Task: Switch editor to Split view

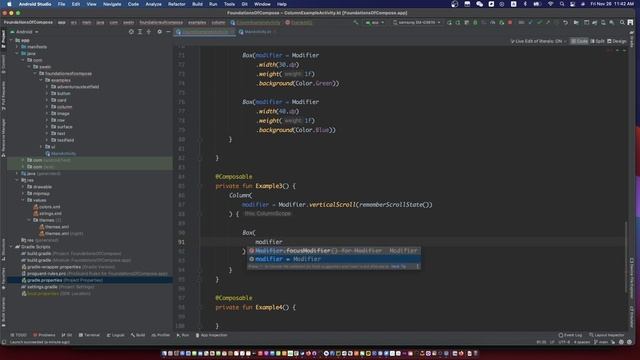Action: [598, 41]
